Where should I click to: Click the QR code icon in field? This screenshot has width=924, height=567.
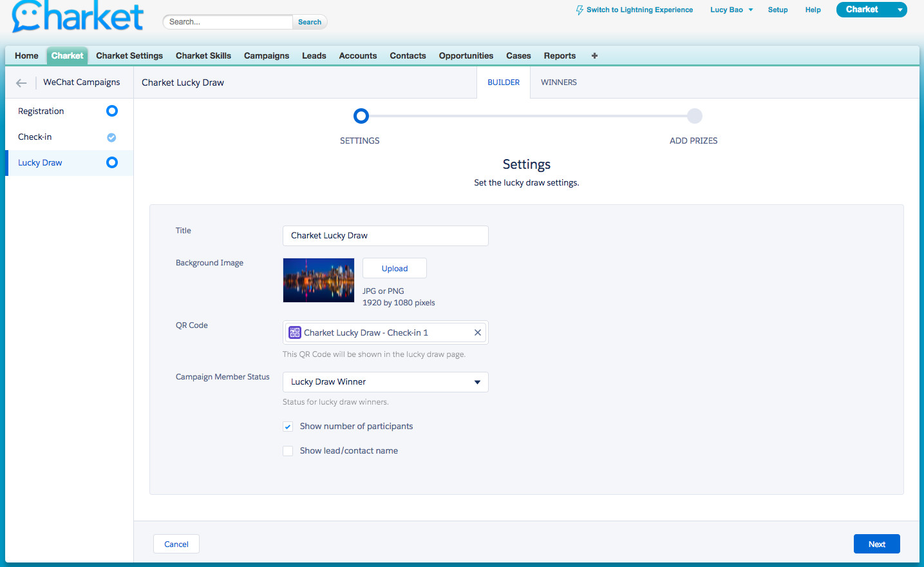(x=295, y=332)
